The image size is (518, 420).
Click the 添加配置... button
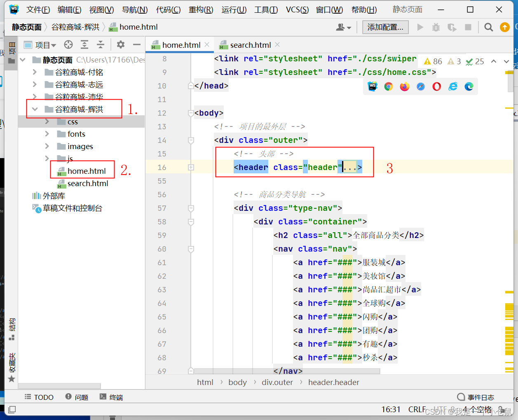[385, 27]
